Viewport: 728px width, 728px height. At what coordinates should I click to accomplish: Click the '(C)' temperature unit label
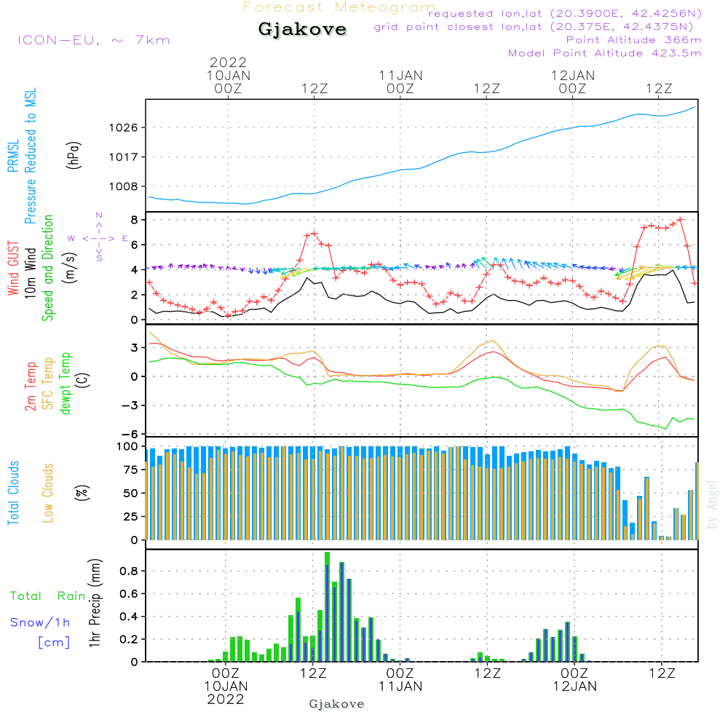[x=83, y=380]
